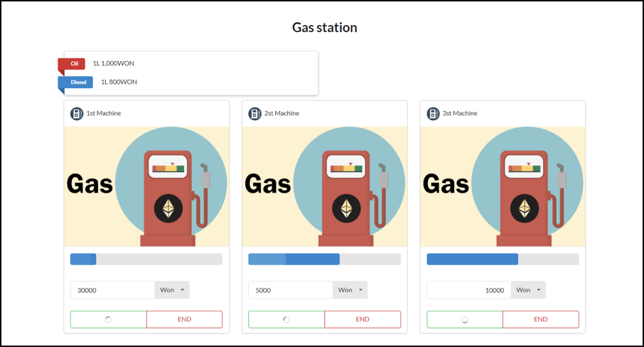This screenshot has height=347, width=644.
Task: Click the 3rd Machine gas pump icon
Action: pyautogui.click(x=433, y=113)
